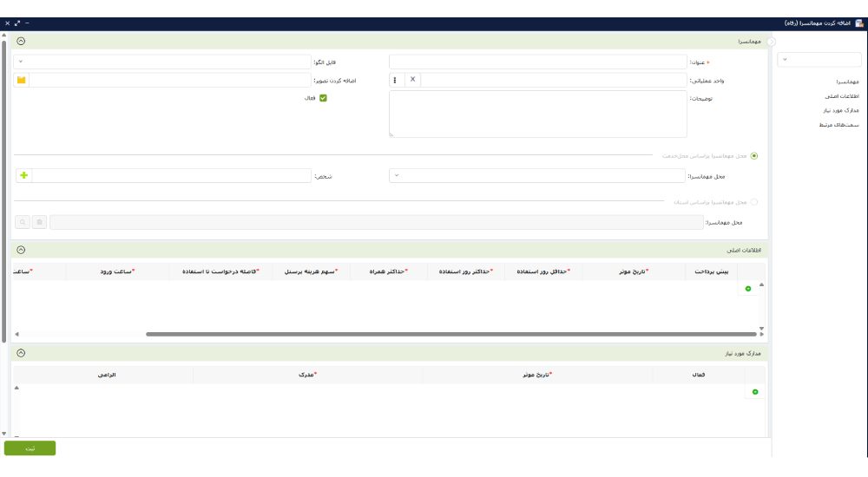Screen dimensions: 868x477
Task: Click into the واحد عملیاتی field
Action: [554, 80]
